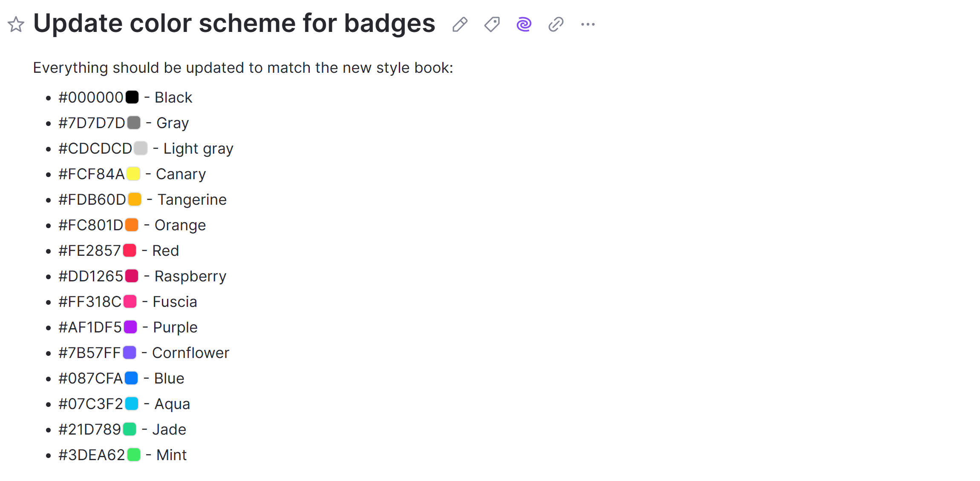Star the badge color scheme issue
Viewport: 980px width, 481px height.
point(16,24)
